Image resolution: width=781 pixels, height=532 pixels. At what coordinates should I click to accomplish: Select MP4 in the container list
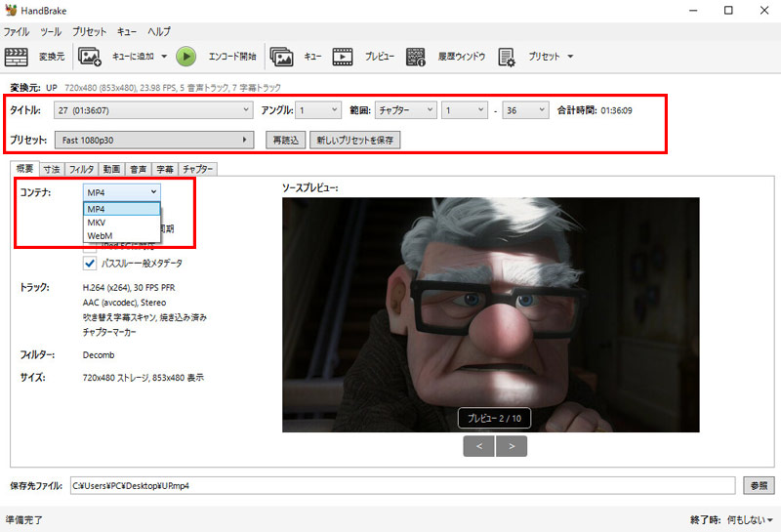(x=121, y=209)
